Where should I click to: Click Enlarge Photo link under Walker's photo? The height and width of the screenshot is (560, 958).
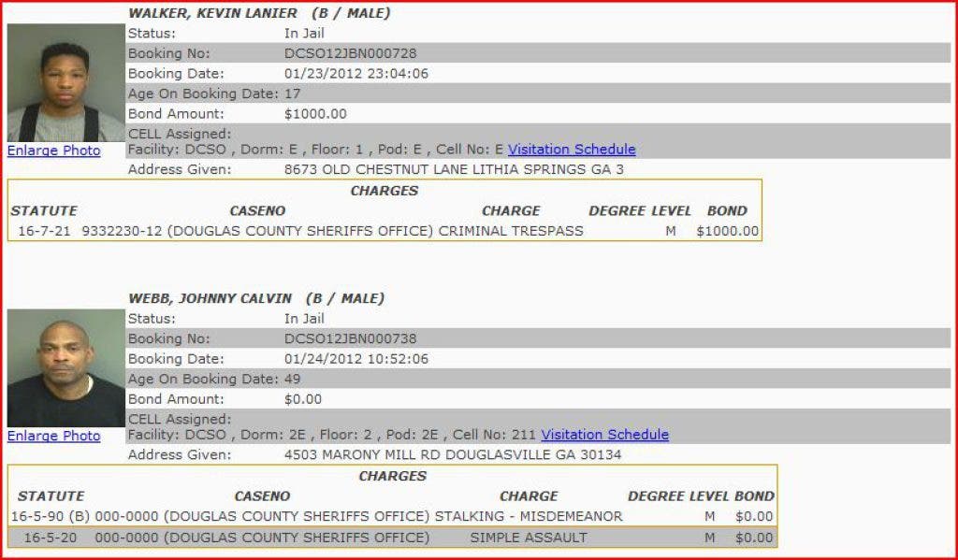[x=53, y=151]
